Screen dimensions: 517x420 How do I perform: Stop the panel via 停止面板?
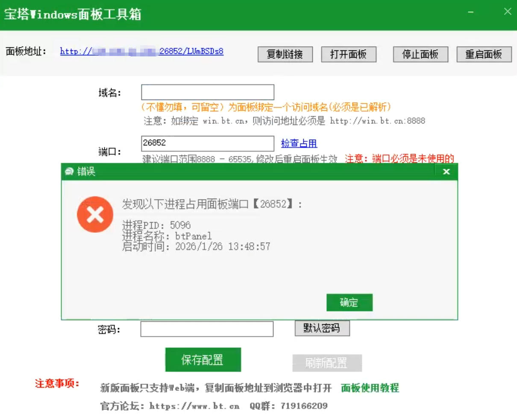click(420, 54)
